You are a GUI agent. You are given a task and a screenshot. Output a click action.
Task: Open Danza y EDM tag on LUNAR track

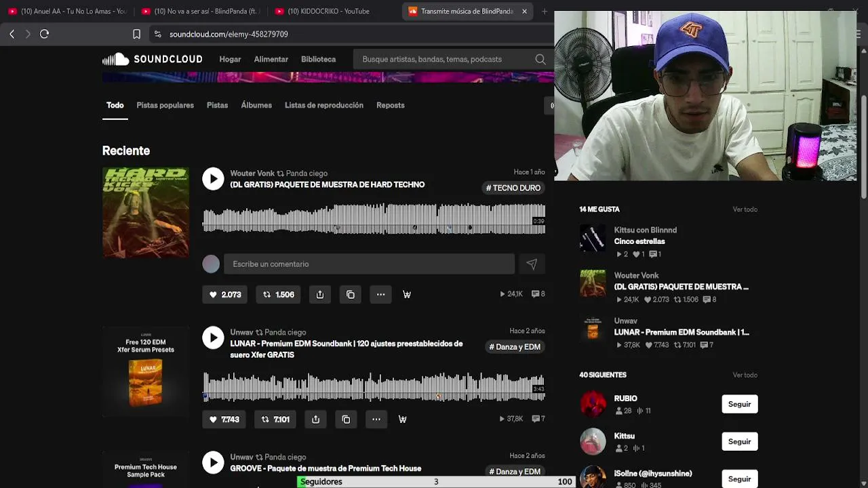(x=515, y=347)
